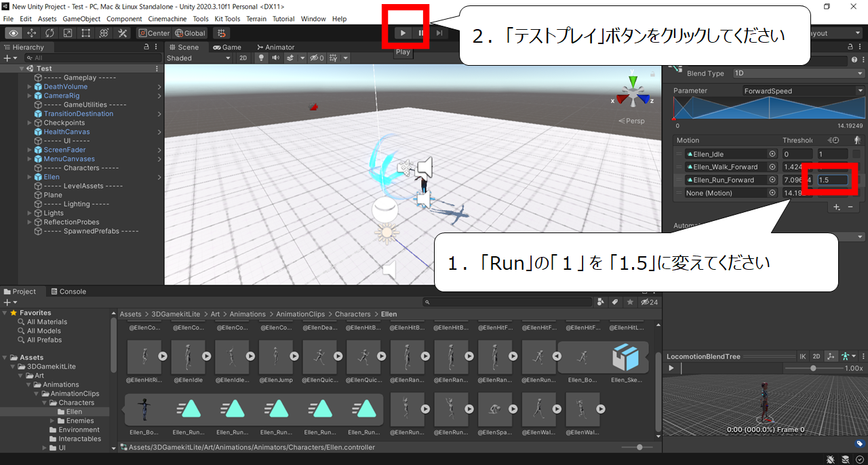Viewport: 868px width, 465px height.
Task: Expand DeathVolume in Hierarchy
Action: (x=29, y=87)
